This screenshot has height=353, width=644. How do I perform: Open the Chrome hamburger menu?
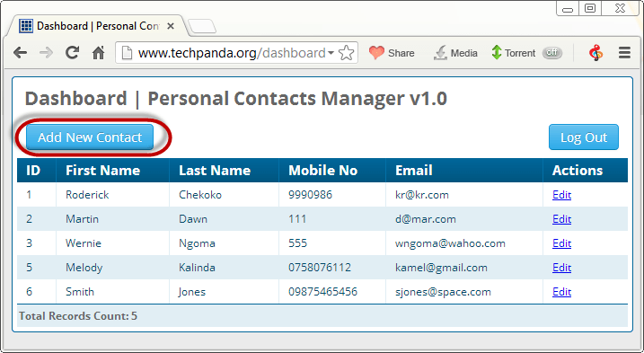click(x=624, y=53)
